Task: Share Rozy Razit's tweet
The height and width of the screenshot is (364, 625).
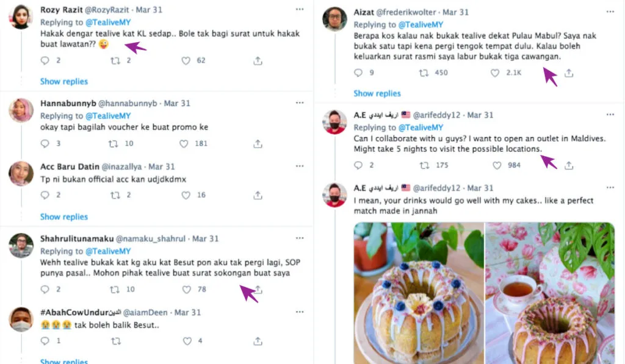Action: click(x=258, y=60)
